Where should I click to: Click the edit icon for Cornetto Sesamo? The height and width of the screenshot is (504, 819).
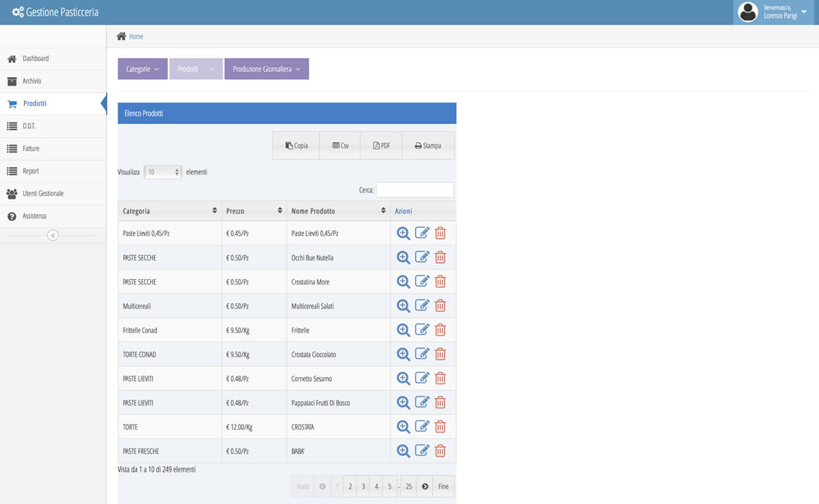pyautogui.click(x=421, y=378)
